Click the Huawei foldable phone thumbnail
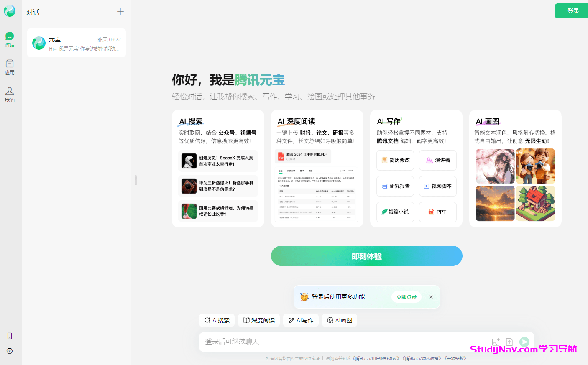Viewport: 588px width, 365px height. [x=189, y=186]
